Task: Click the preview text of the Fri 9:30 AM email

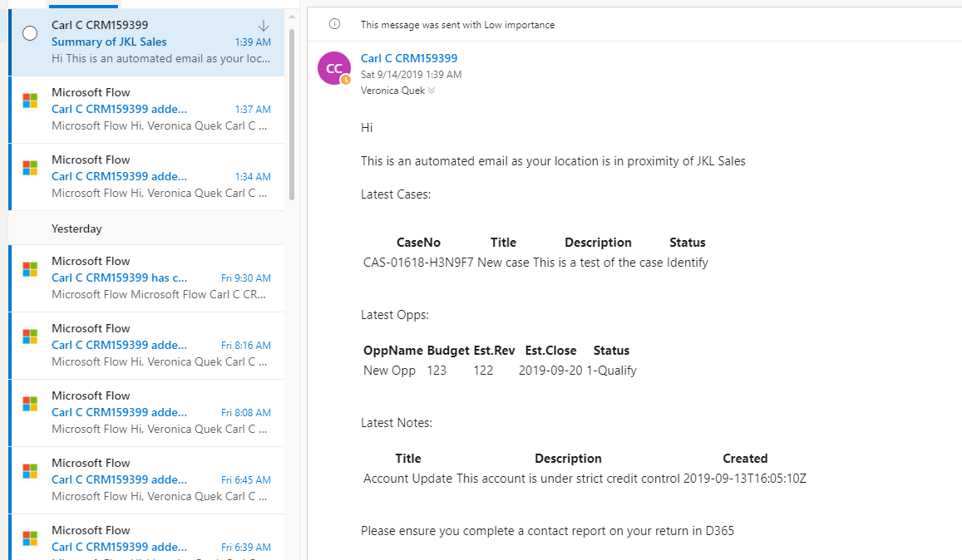Action: 158,294
